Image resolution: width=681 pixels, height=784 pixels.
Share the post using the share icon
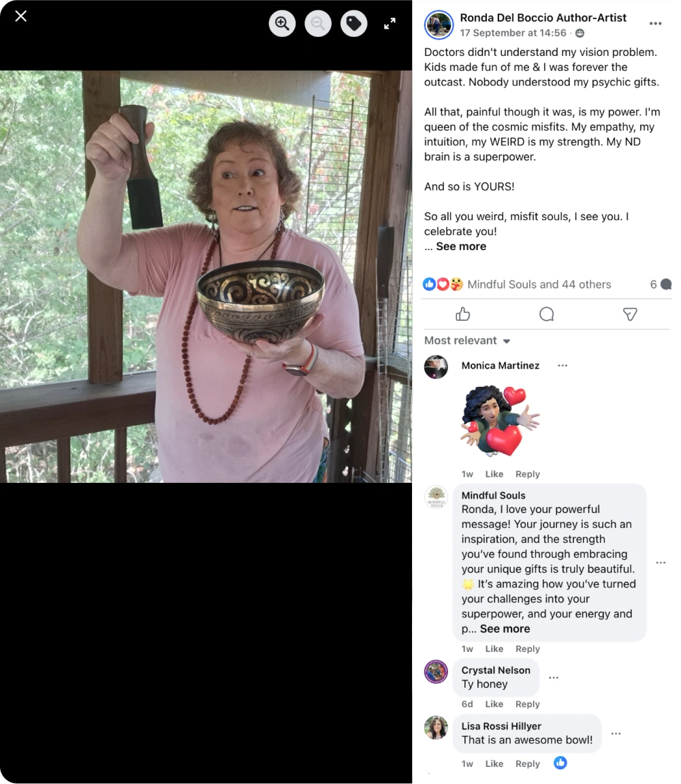(630, 314)
